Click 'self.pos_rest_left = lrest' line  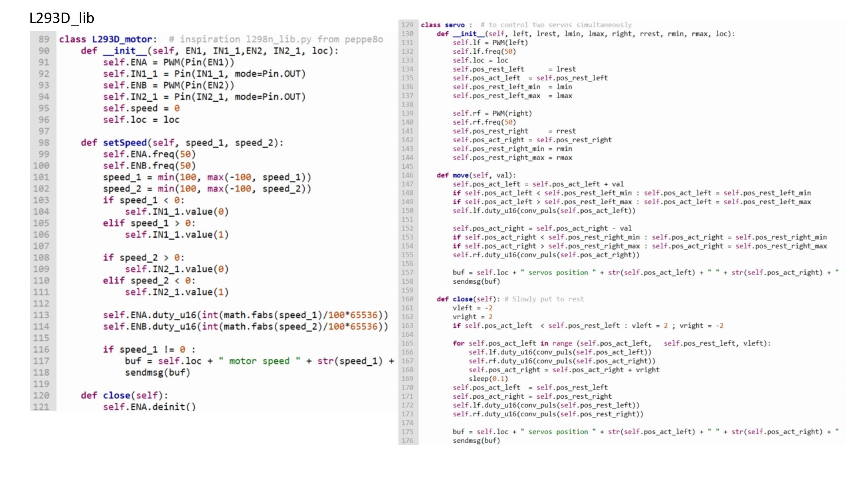tap(514, 69)
